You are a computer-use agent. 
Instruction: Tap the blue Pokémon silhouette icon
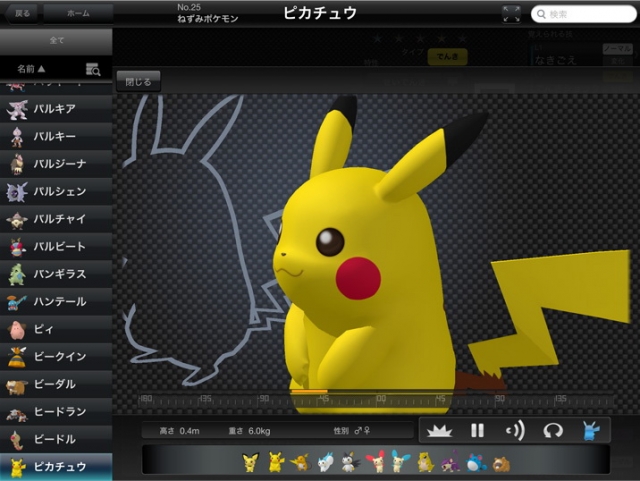[590, 431]
